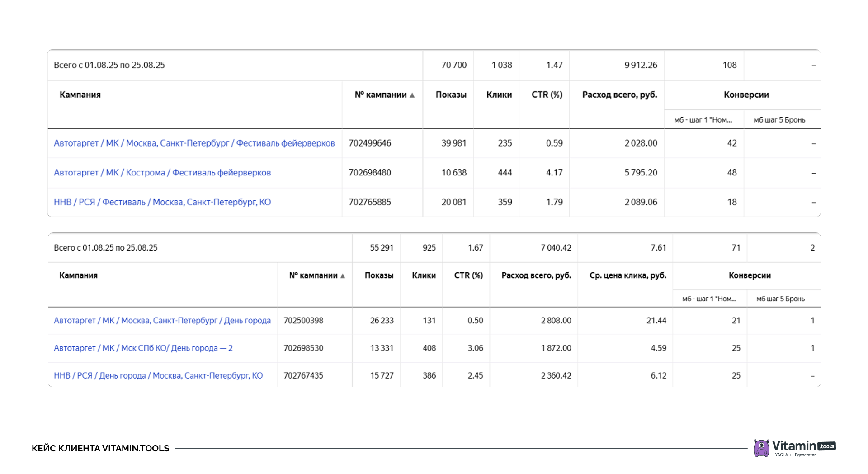868x474 pixels.
Task: Open the Кострома Фестиваль фейерверков campaign
Action: (x=162, y=173)
